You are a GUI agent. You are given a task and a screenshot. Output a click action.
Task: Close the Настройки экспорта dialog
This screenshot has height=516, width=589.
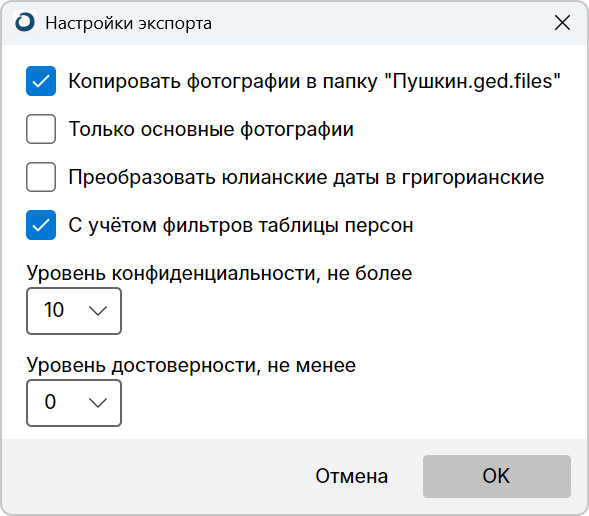(562, 23)
